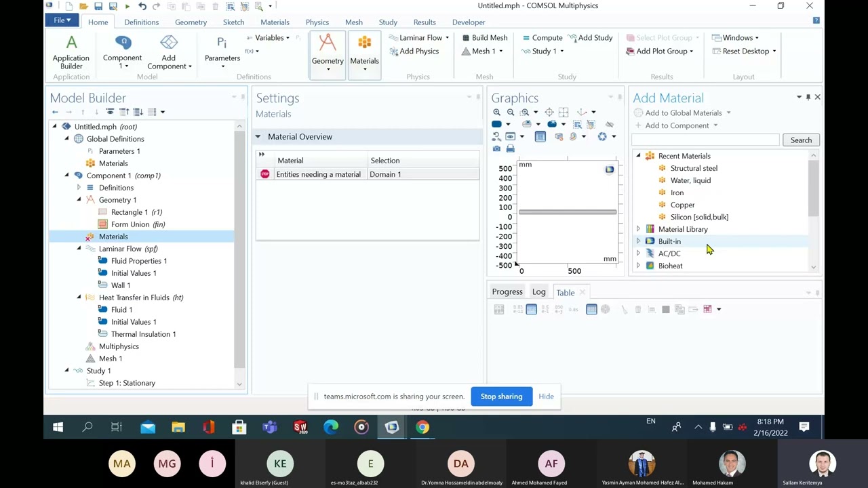Zoom in on the Graphics view

tap(497, 113)
